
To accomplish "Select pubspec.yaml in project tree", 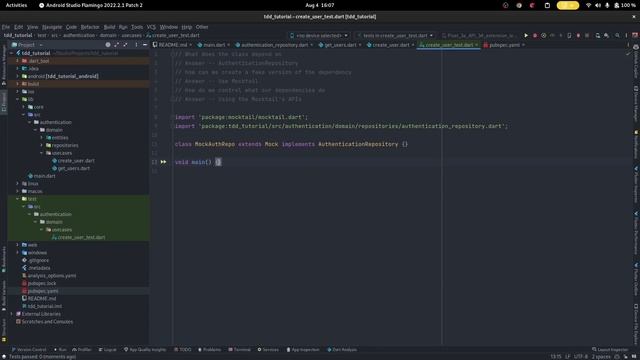I will [42, 291].
